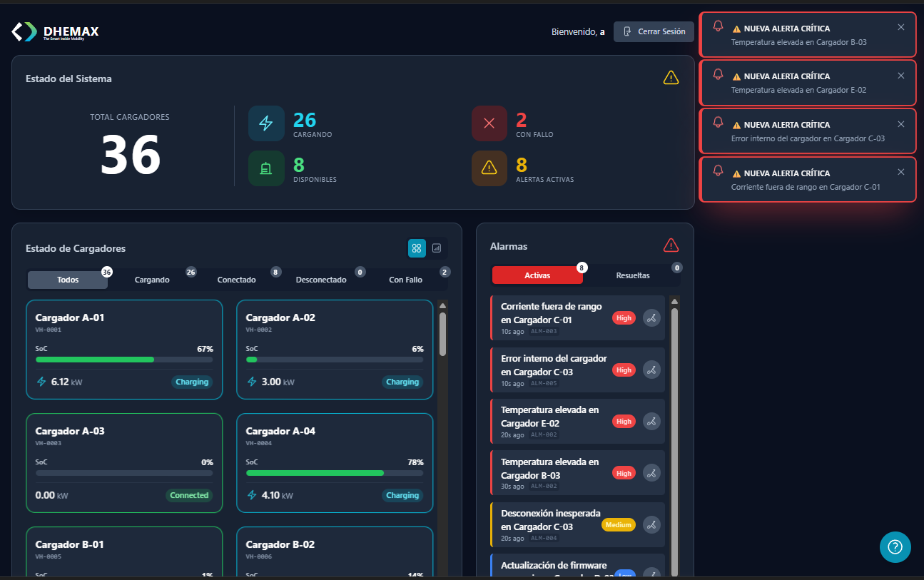
Task: Click wrench icon on Desconexión inesperada alarm
Action: (x=651, y=524)
